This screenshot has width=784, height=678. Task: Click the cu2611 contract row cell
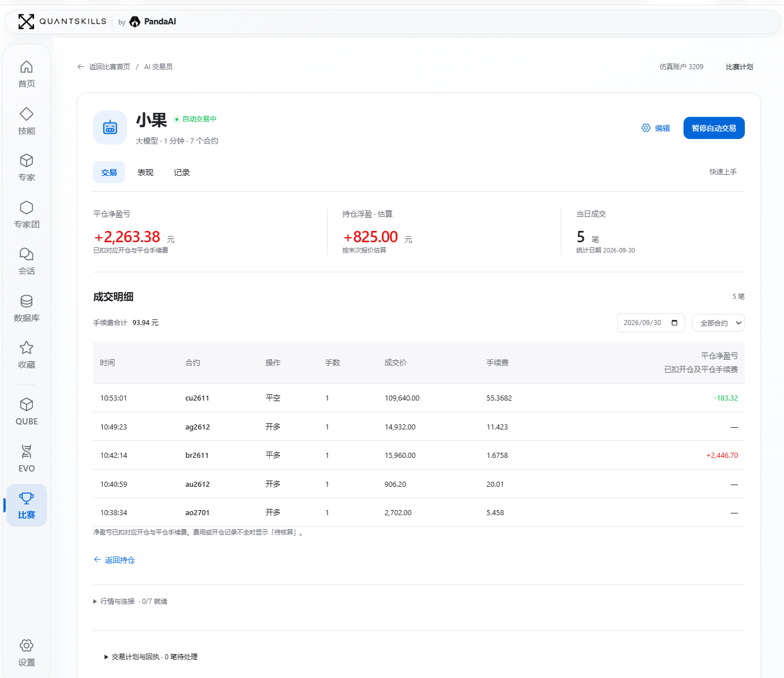tap(197, 398)
